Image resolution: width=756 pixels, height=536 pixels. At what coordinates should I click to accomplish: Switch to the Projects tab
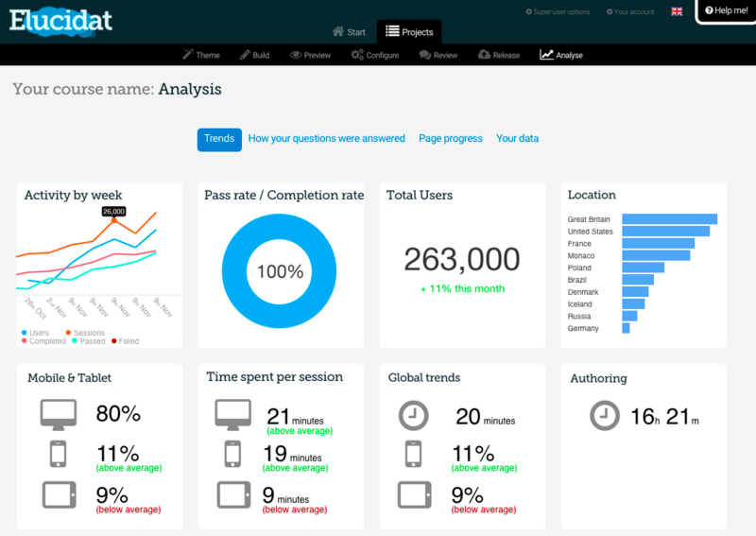click(409, 32)
